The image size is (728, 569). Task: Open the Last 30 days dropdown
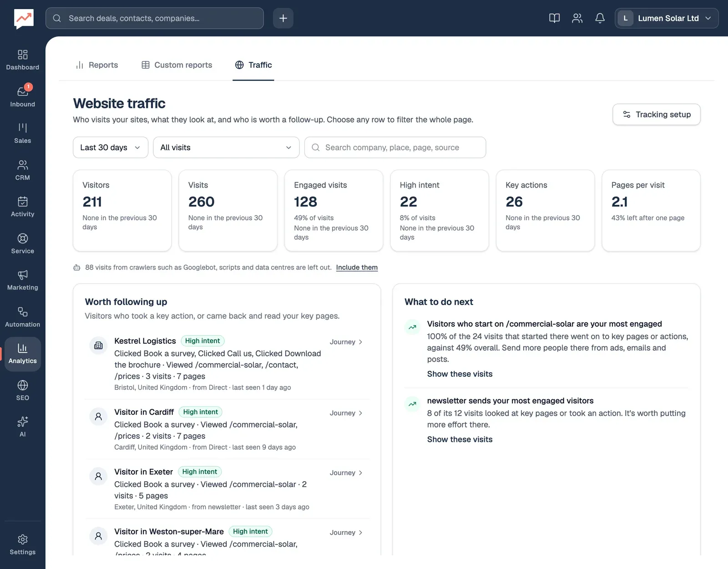111,147
